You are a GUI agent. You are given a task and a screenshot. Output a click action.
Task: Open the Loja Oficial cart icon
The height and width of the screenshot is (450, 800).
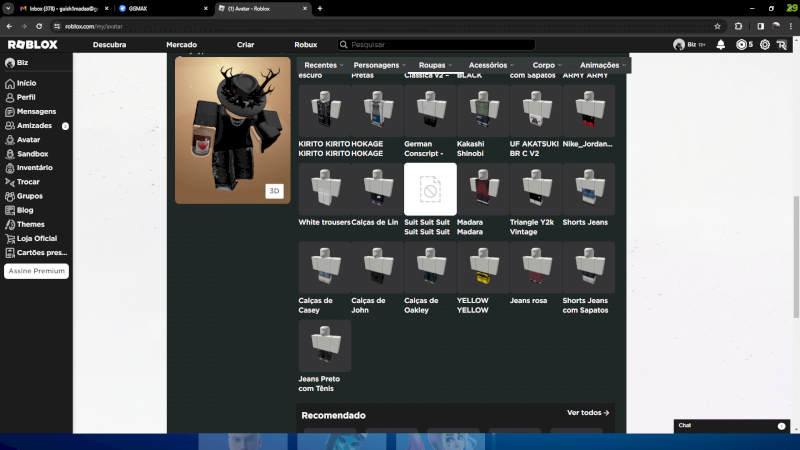click(10, 239)
